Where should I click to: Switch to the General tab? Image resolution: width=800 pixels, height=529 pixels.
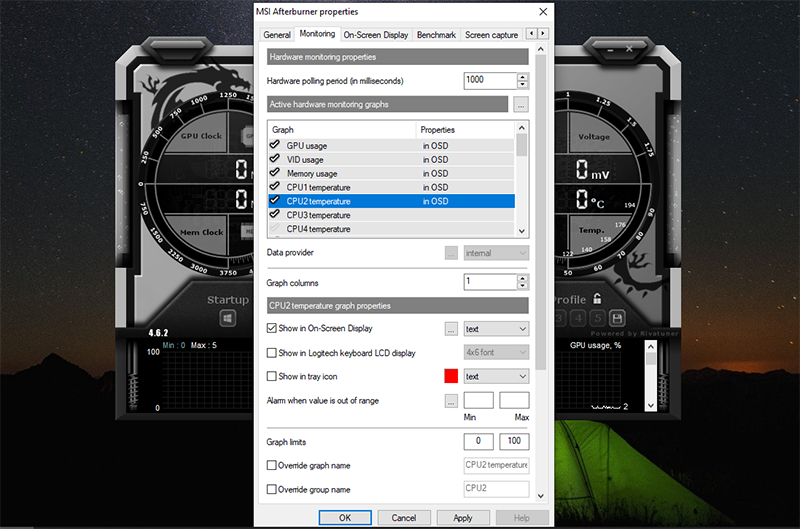coord(277,35)
